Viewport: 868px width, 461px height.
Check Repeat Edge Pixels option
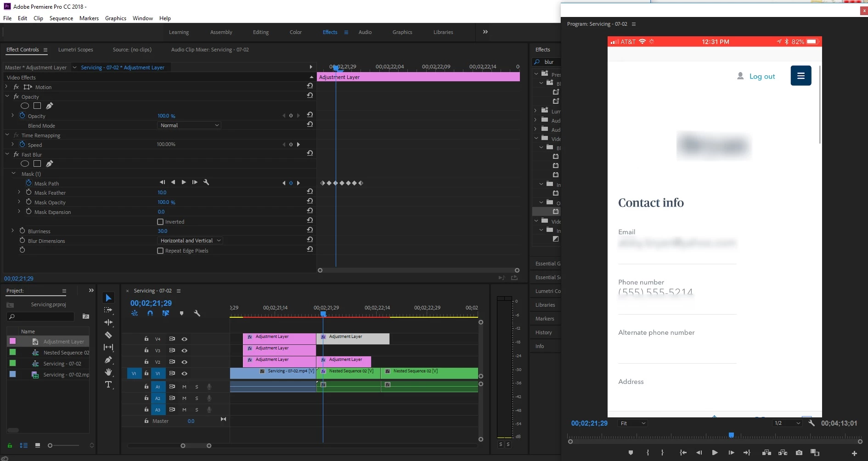pos(160,251)
